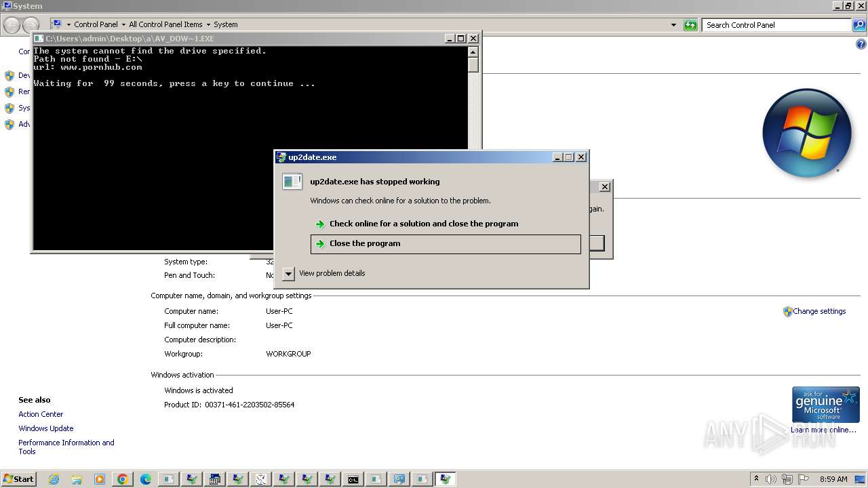
Task: Click the Remote settings shield icon in sidebar
Action: pos(9,92)
